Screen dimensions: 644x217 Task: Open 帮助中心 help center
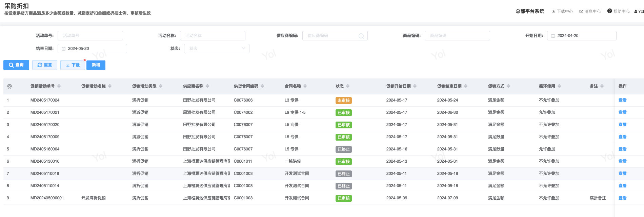tap(618, 12)
